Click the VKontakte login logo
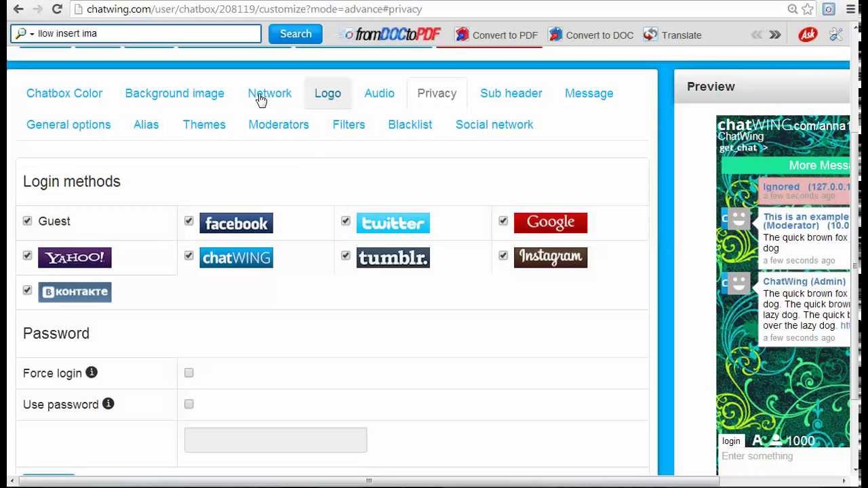The image size is (868, 488). coord(75,292)
